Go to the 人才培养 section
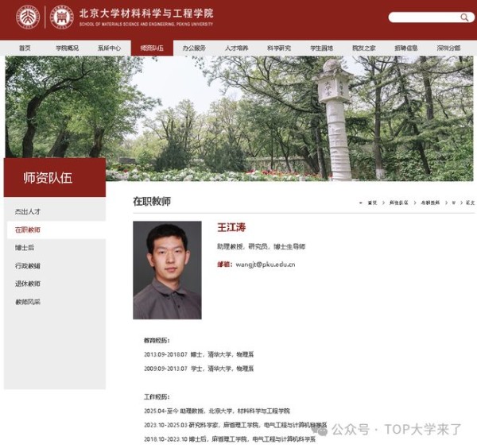 (236, 48)
